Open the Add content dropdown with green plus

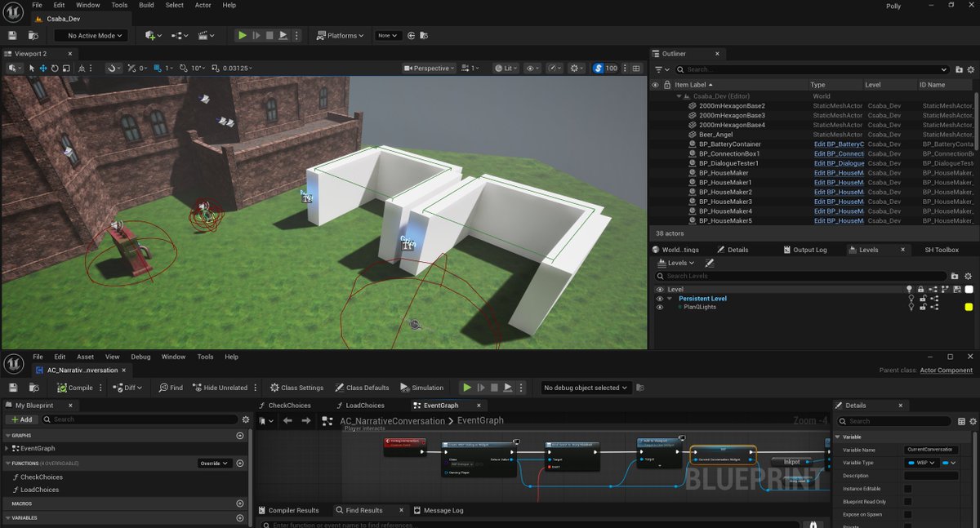click(x=153, y=36)
